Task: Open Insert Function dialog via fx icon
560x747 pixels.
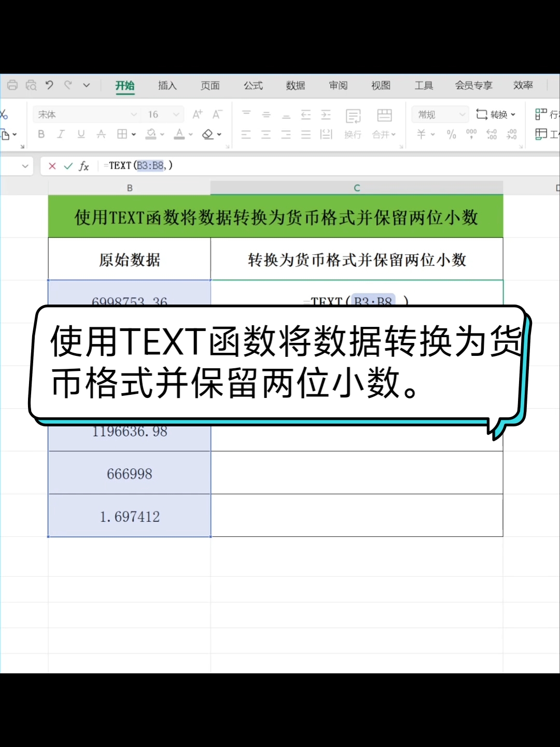Action: (84, 166)
